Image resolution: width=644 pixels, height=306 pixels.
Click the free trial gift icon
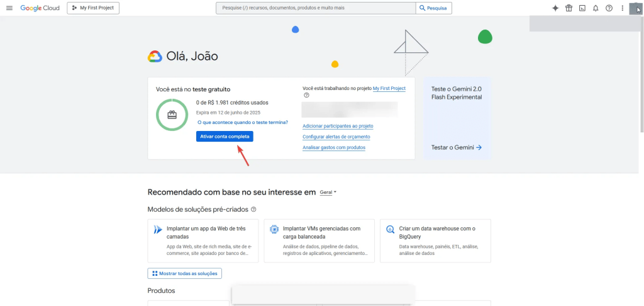click(569, 8)
